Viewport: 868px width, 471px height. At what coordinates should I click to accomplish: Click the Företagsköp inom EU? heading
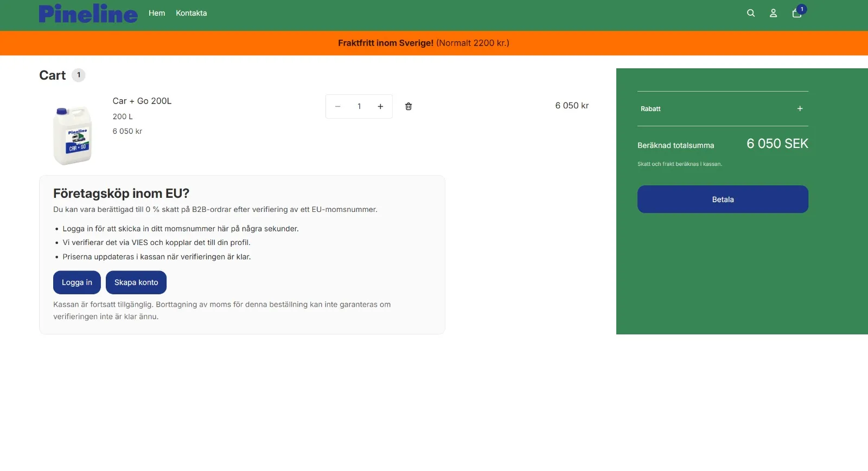pos(121,193)
